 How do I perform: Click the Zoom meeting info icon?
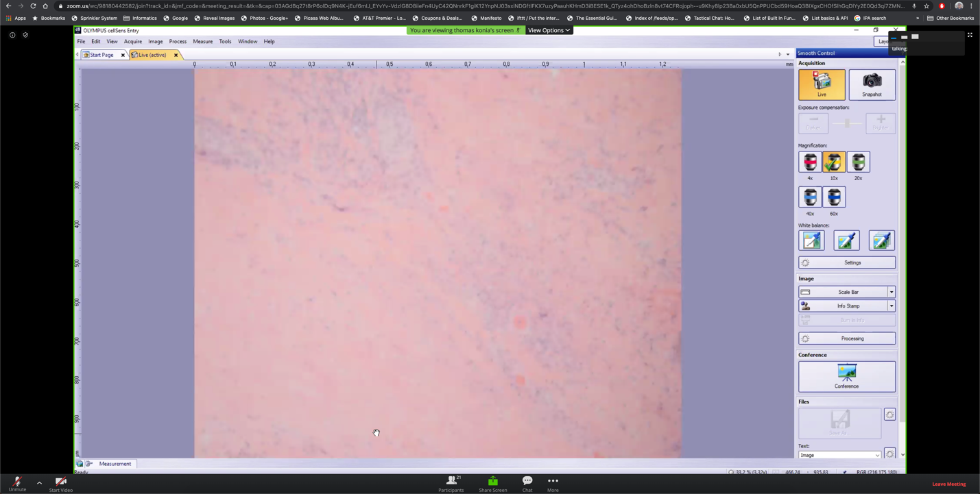click(x=12, y=35)
